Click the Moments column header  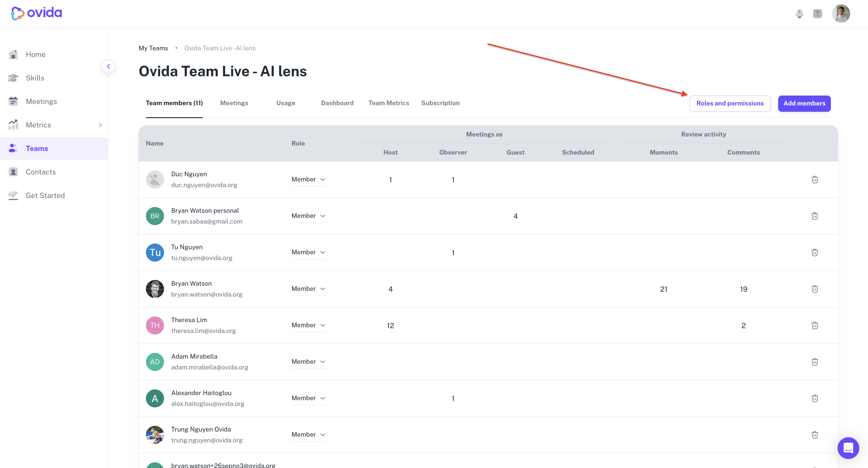tap(664, 152)
